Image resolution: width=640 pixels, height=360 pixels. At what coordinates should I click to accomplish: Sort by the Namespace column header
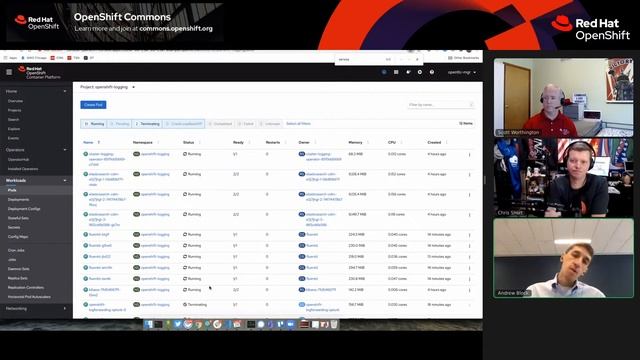click(x=143, y=142)
